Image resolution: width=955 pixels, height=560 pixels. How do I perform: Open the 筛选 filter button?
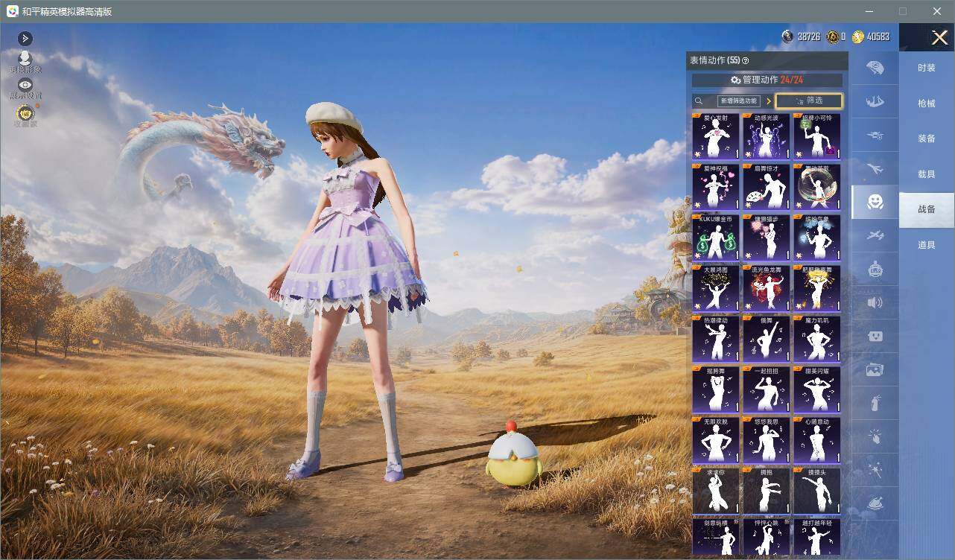pyautogui.click(x=809, y=101)
